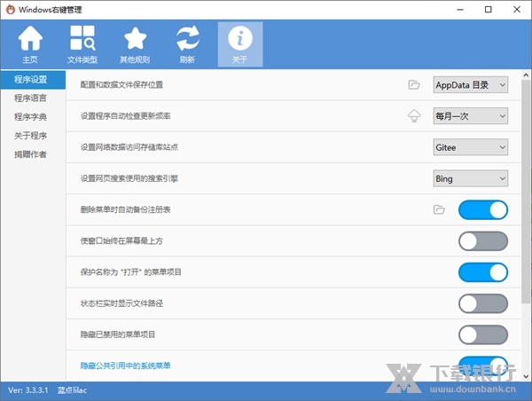
Task: Select 程序字典 in the sidebar
Action: [x=30, y=117]
